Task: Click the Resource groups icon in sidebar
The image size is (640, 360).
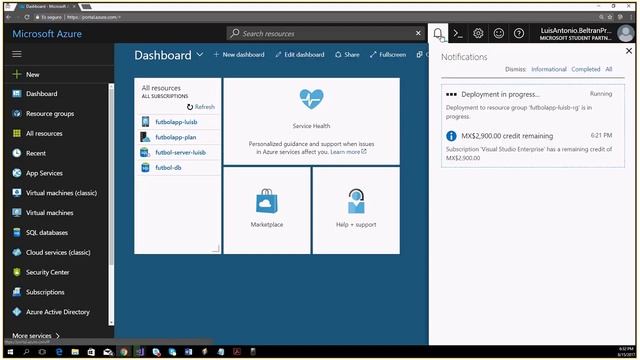Action: click(17, 113)
